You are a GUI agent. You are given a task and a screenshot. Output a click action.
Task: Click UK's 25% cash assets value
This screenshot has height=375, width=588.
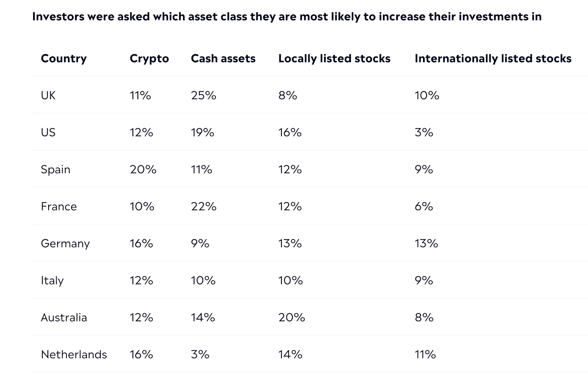coord(203,96)
